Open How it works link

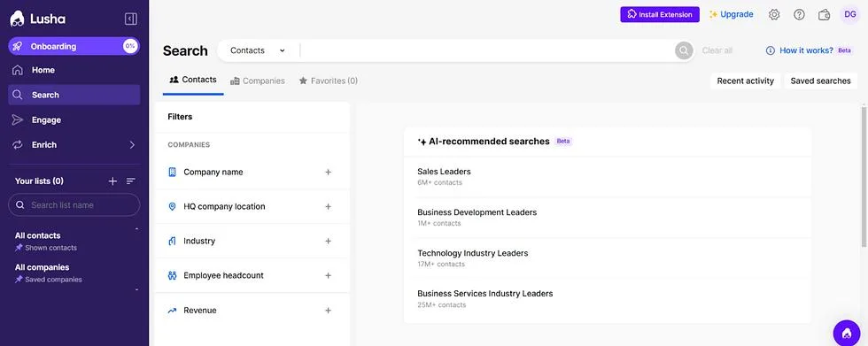coord(806,50)
